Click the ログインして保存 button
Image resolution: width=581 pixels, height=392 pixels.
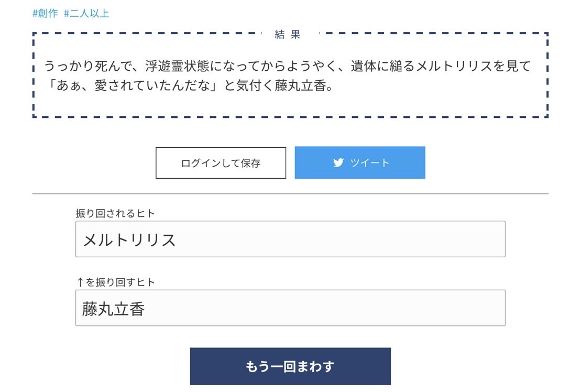pyautogui.click(x=221, y=163)
